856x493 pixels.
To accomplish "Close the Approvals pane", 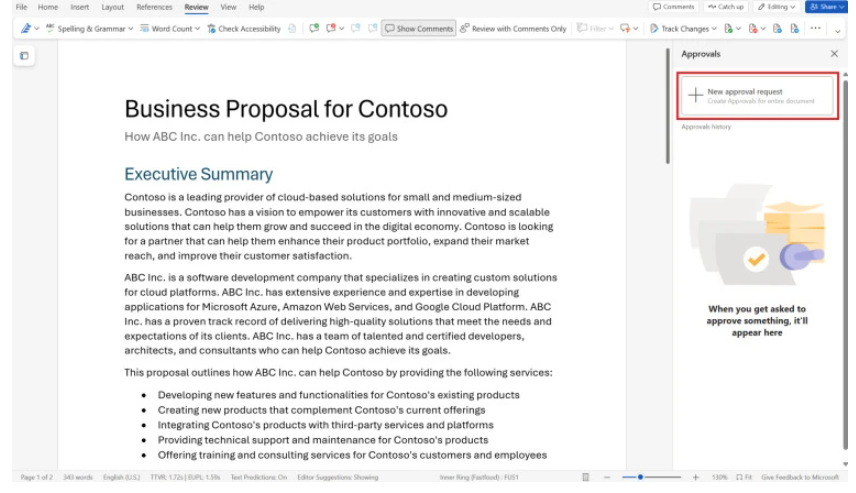I will pyautogui.click(x=835, y=54).
